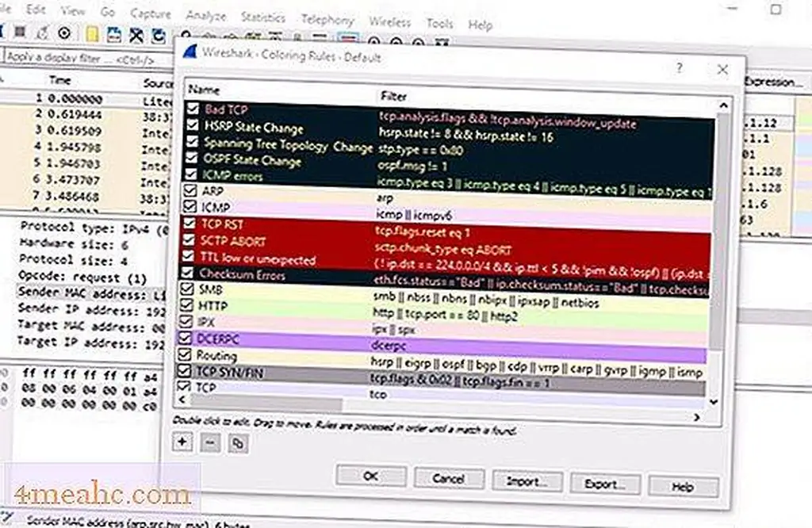Open capture options with the circle icon

[x=64, y=33]
